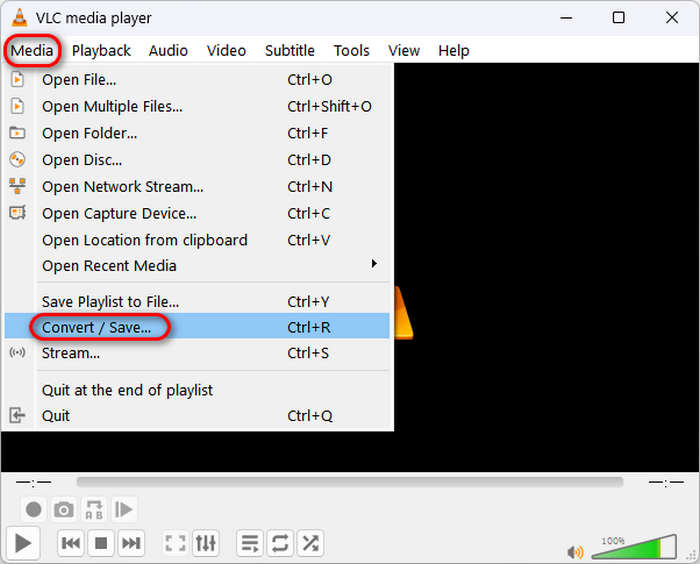Click the Stream broadcast icon
The width and height of the screenshot is (700, 564).
click(x=17, y=353)
